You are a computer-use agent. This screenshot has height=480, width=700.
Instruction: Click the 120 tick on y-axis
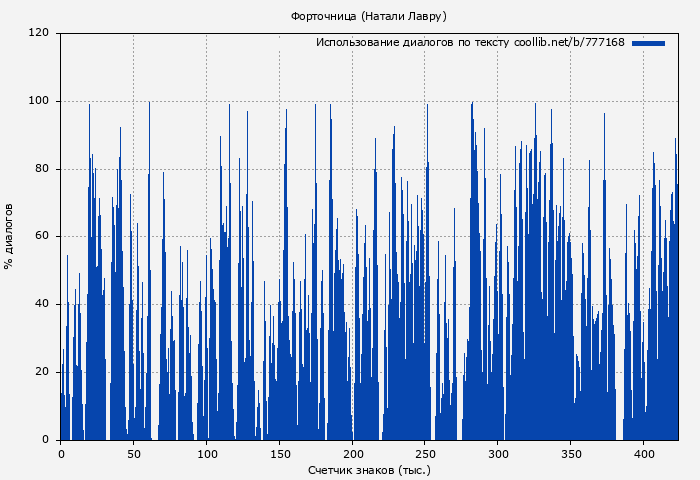pos(39,33)
